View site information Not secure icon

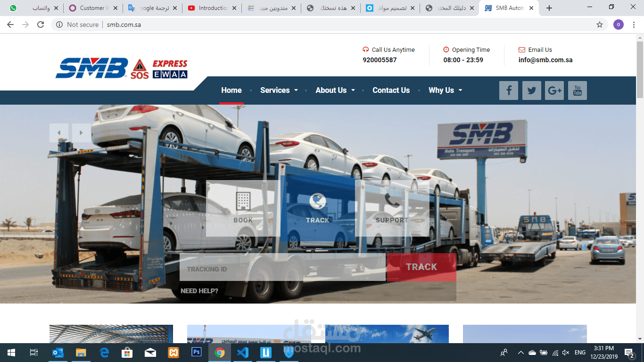(59, 25)
